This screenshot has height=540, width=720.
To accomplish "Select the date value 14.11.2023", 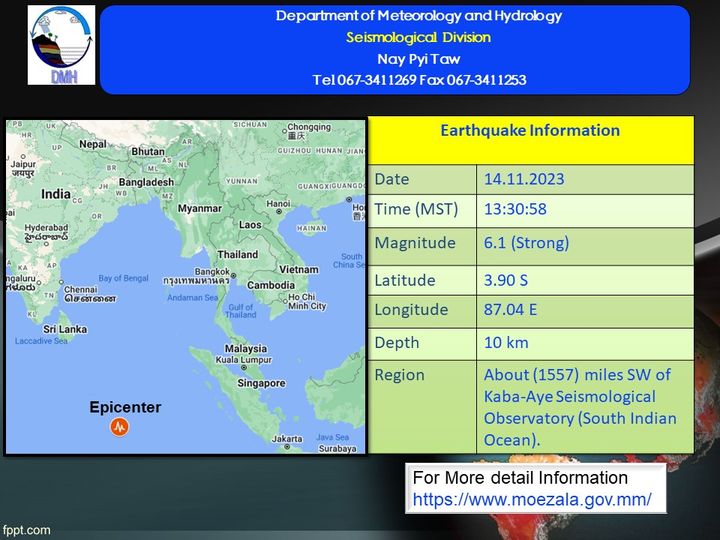I will (524, 180).
